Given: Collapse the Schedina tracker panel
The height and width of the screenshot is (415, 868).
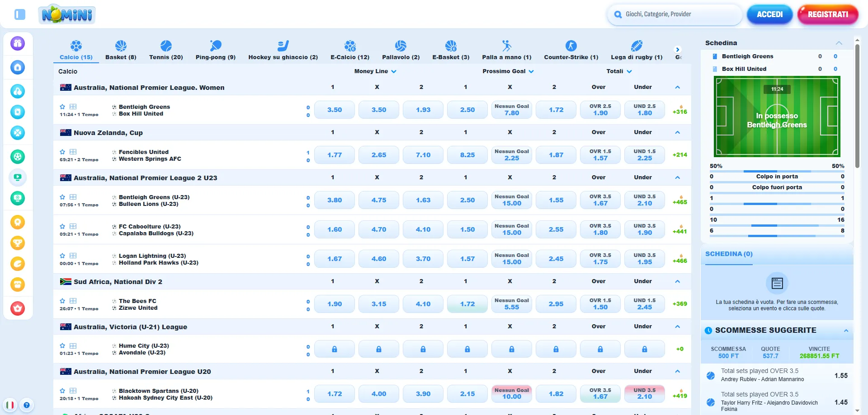Looking at the screenshot, I should pos(839,43).
